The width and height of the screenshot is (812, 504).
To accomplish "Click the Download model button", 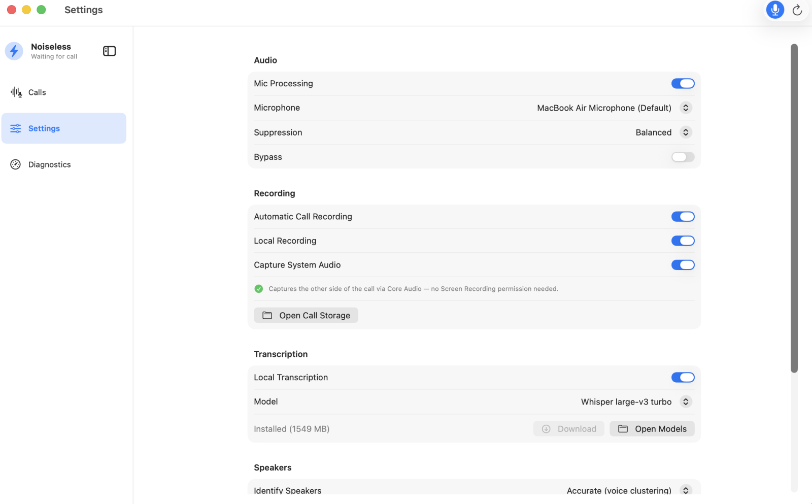I will point(569,429).
